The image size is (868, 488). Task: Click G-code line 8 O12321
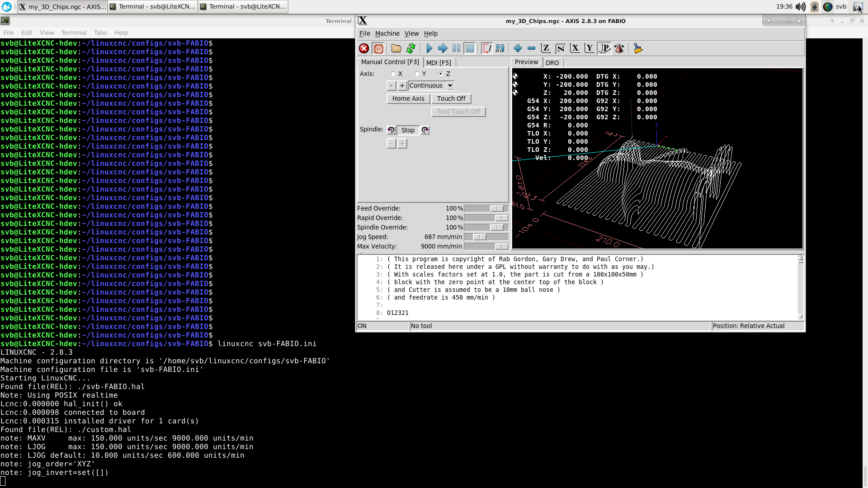click(x=397, y=313)
